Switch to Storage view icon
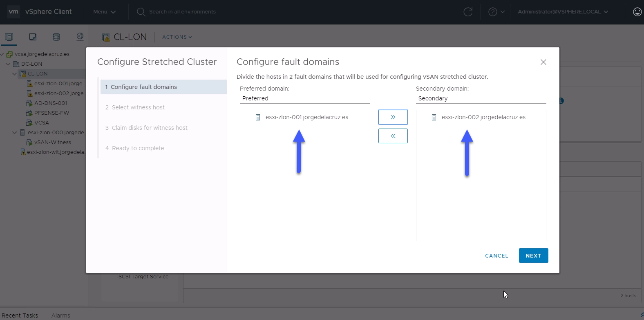The image size is (644, 320). (x=56, y=37)
